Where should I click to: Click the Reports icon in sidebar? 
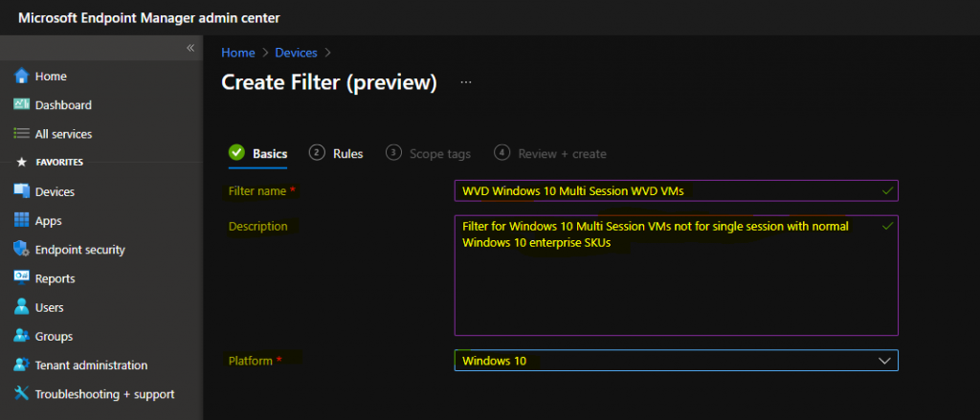coord(21,278)
